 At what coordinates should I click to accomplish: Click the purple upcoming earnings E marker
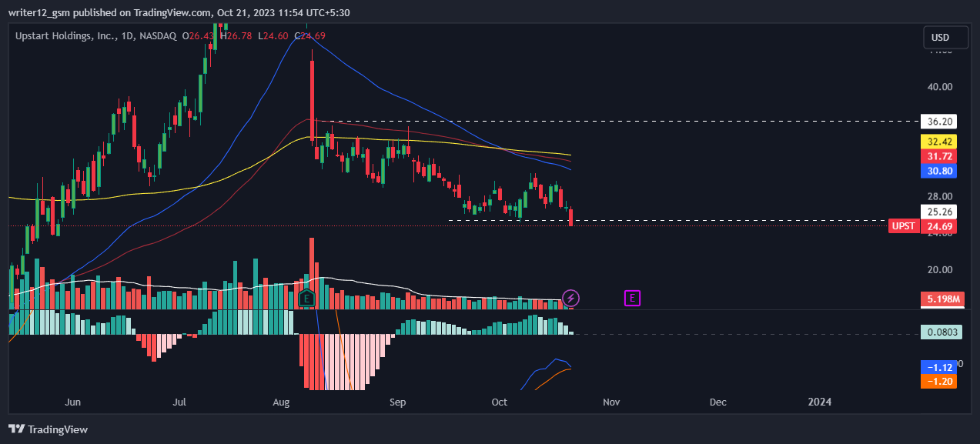(632, 298)
